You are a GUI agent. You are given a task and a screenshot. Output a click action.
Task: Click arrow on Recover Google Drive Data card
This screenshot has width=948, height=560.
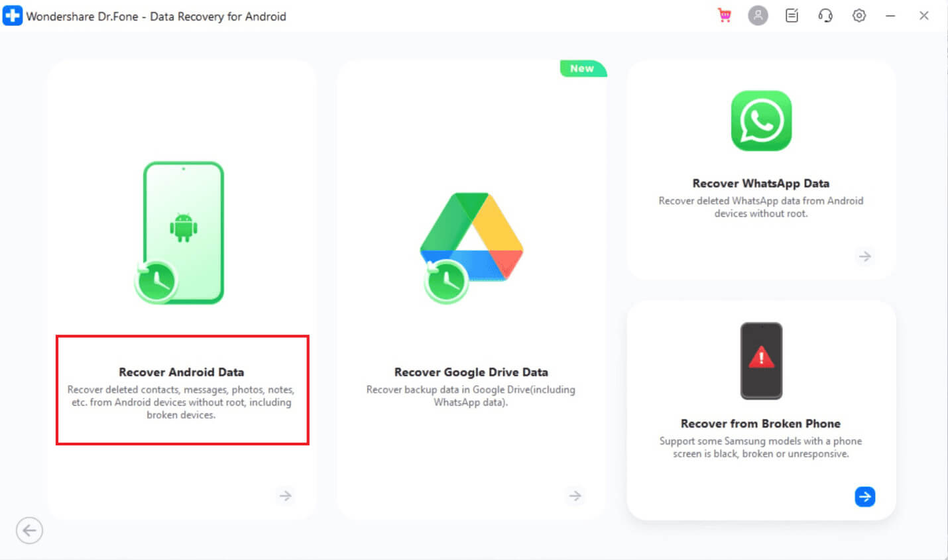(x=575, y=496)
